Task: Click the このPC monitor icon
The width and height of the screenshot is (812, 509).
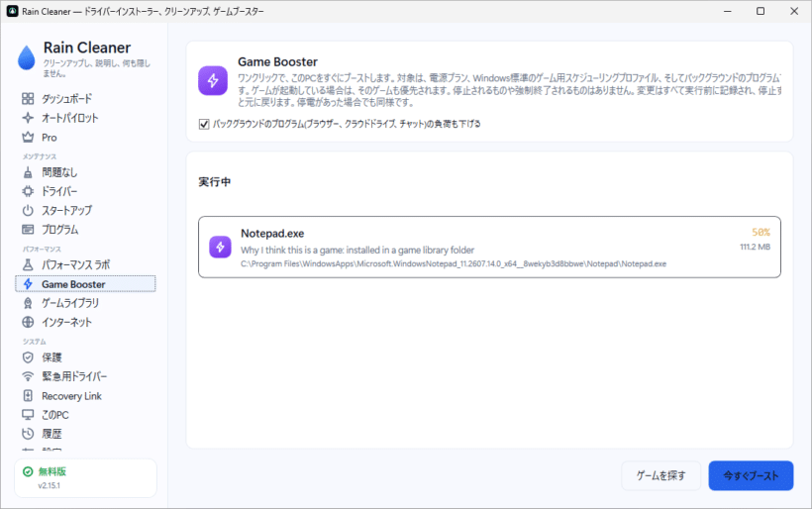Action: point(28,415)
